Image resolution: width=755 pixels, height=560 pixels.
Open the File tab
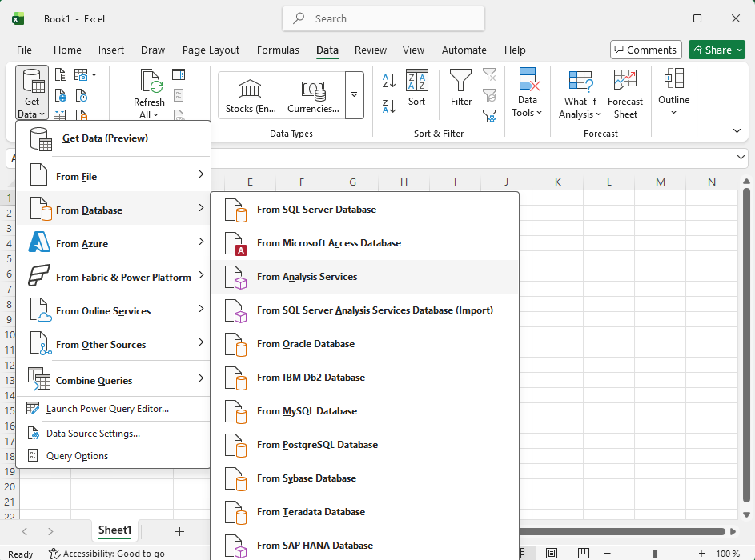tap(24, 50)
